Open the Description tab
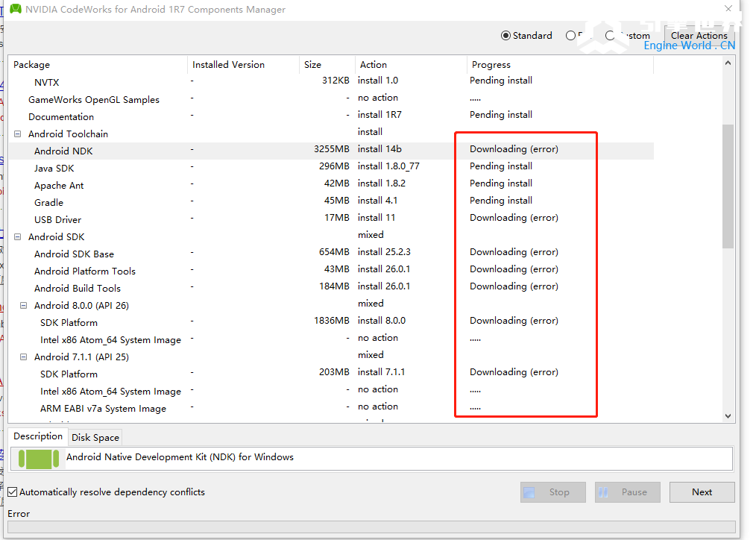The width and height of the screenshot is (756, 540). (38, 436)
